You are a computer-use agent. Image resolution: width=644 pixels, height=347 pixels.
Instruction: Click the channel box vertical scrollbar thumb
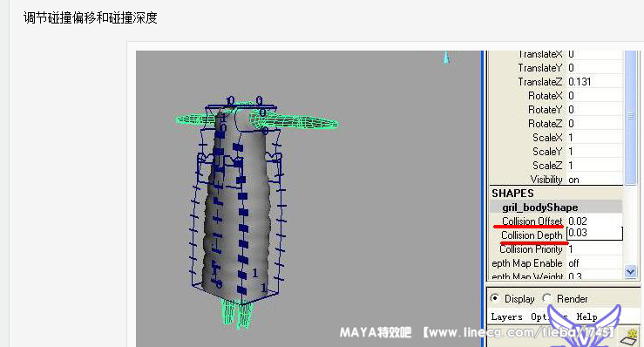coord(630,117)
